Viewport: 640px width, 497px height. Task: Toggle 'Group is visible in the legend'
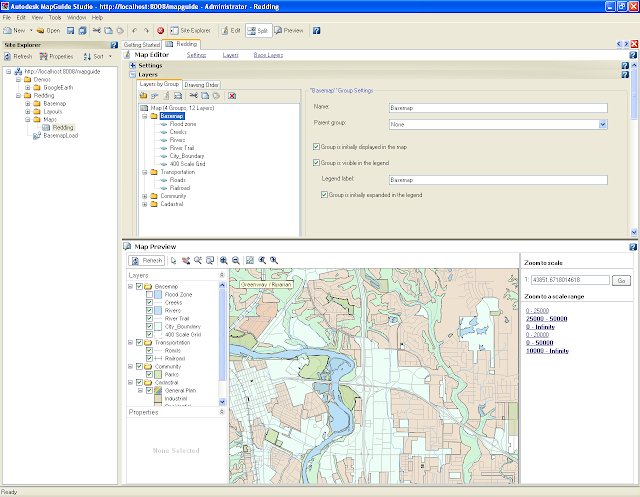click(316, 163)
